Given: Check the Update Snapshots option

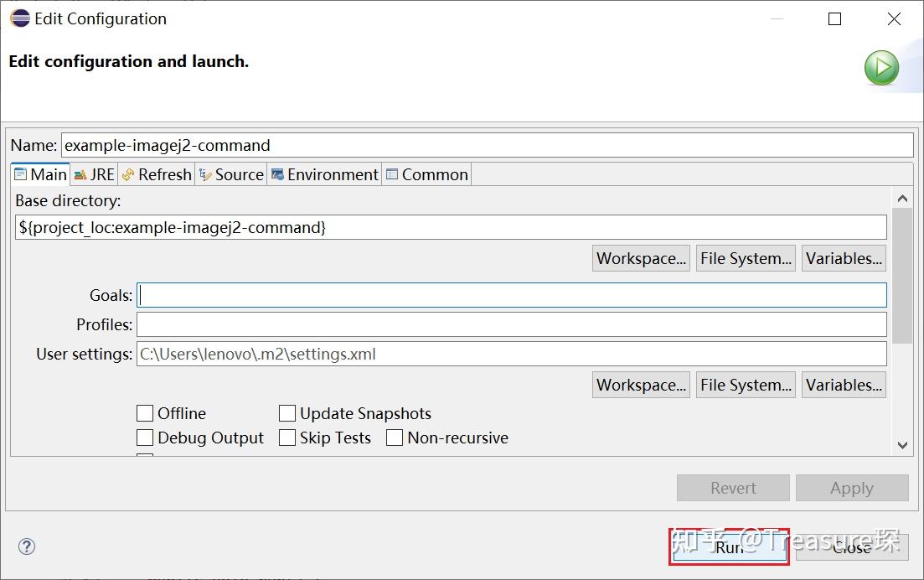Looking at the screenshot, I should tap(287, 413).
